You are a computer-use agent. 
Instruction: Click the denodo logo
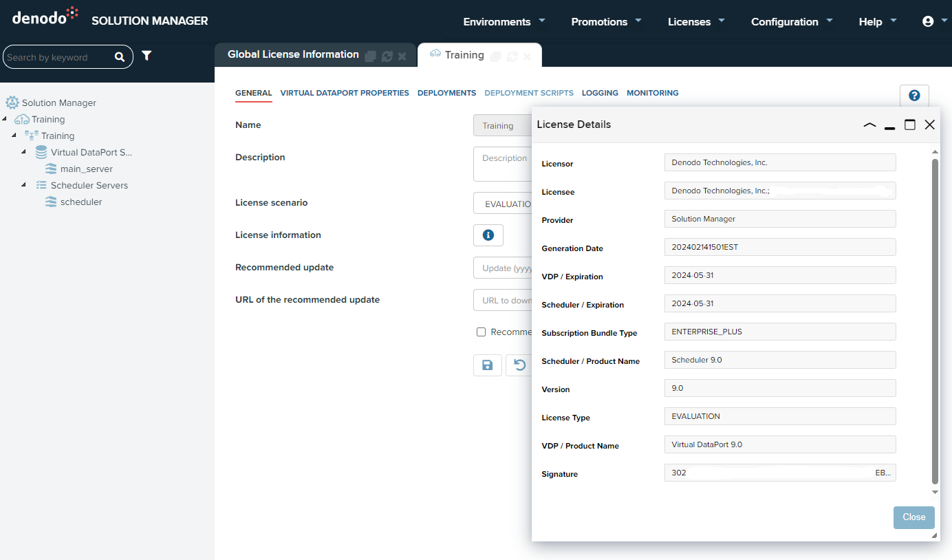45,16
